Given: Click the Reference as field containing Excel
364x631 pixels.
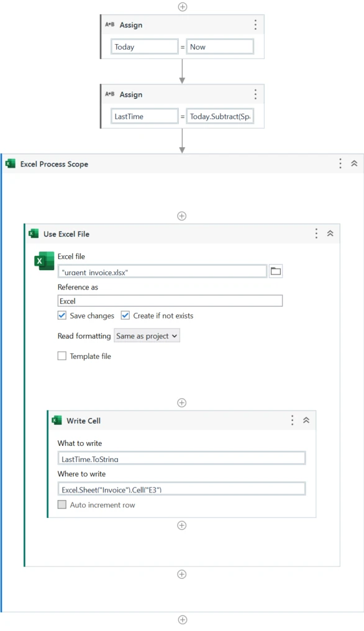Looking at the screenshot, I should (170, 301).
